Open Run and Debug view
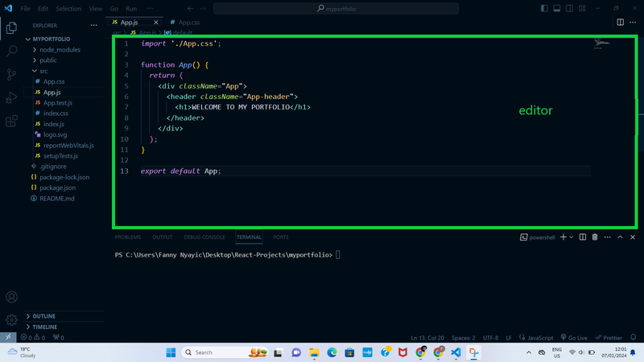Image resolution: width=644 pixels, height=362 pixels. pyautogui.click(x=11, y=97)
